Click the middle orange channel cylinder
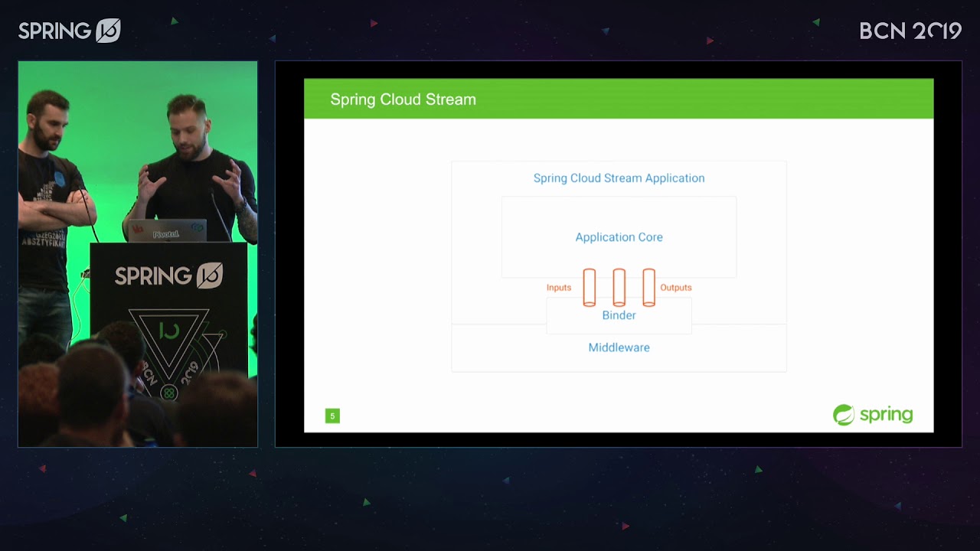This screenshot has width=980, height=551. [619, 287]
